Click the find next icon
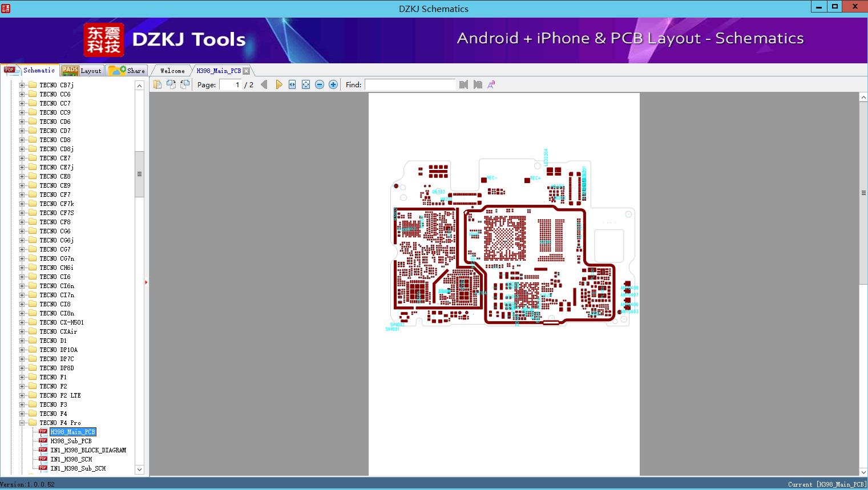Screen dimensions: 868x490 pyautogui.click(x=478, y=84)
